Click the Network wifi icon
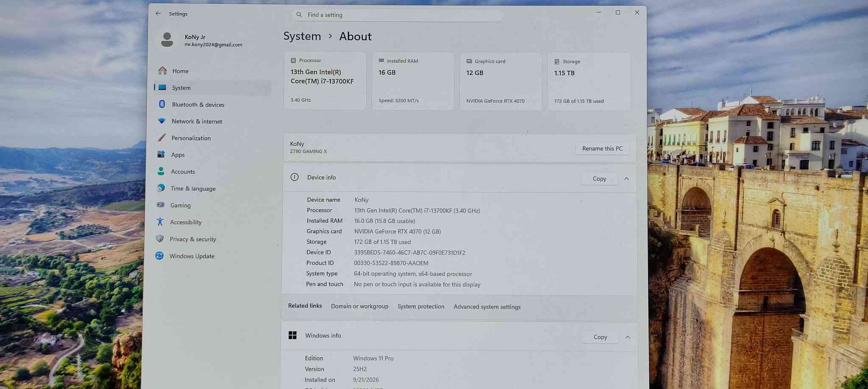The width and height of the screenshot is (868, 389). coord(161,121)
